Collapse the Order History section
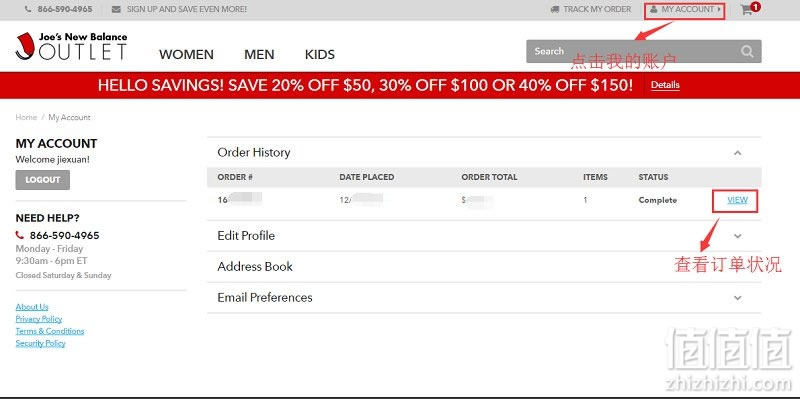The height and width of the screenshot is (399, 800). tap(737, 153)
